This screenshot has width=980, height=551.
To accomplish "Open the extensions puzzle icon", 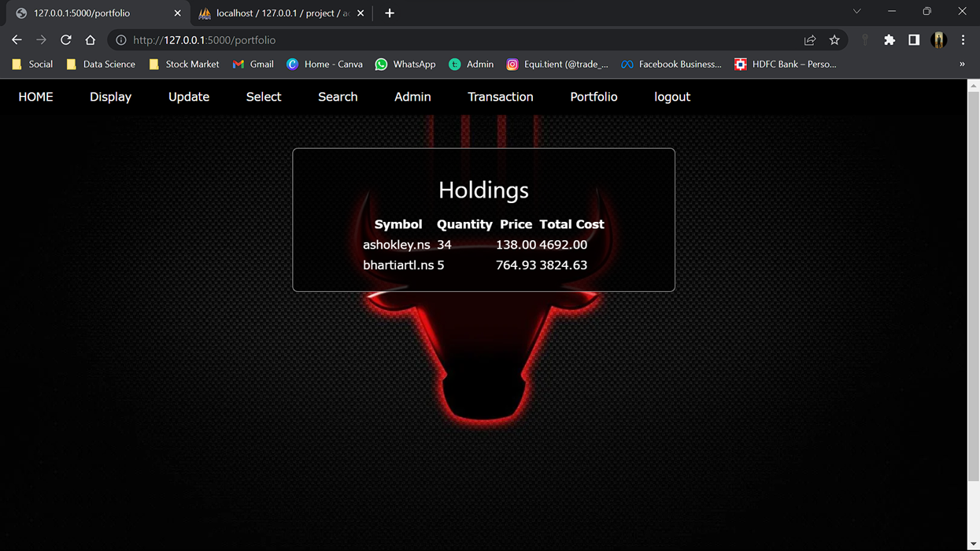I will click(889, 39).
